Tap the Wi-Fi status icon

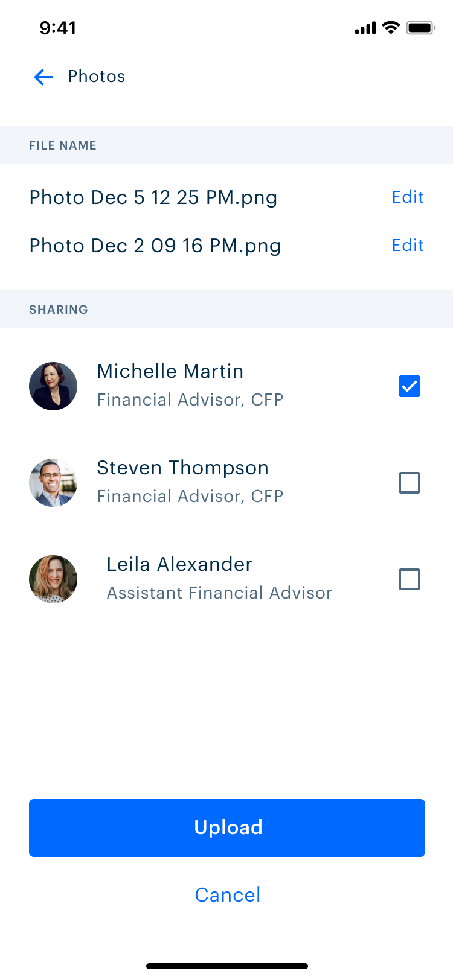tap(391, 28)
